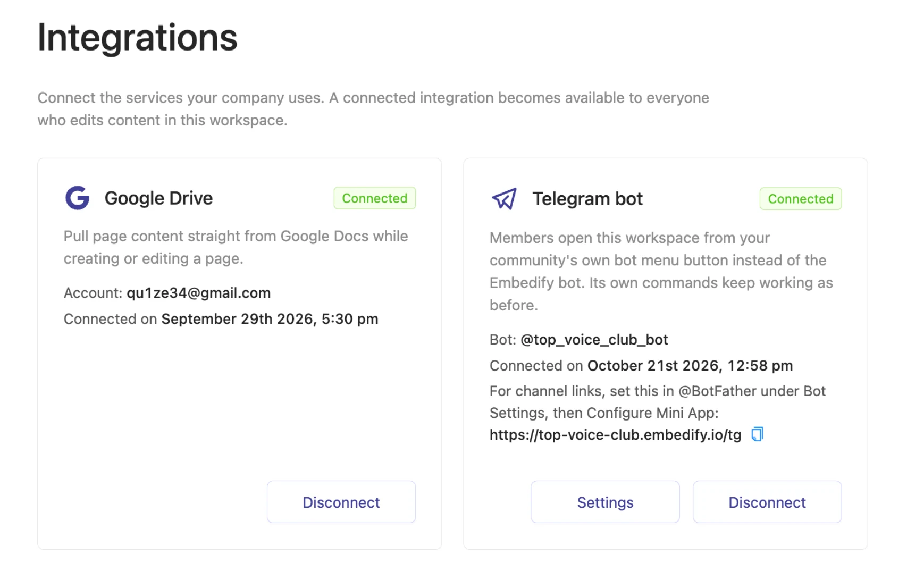
Task: Click the 'Connect the services' intro text
Action: click(x=373, y=109)
